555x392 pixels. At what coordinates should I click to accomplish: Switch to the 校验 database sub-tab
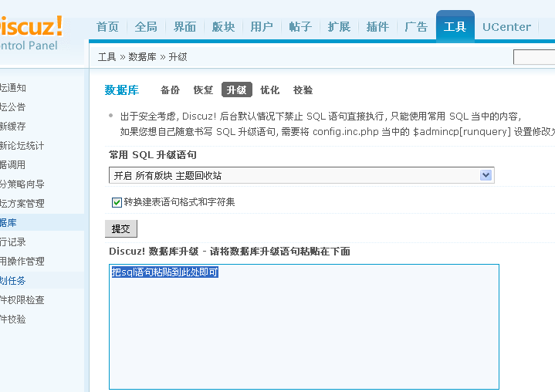pyautogui.click(x=303, y=90)
